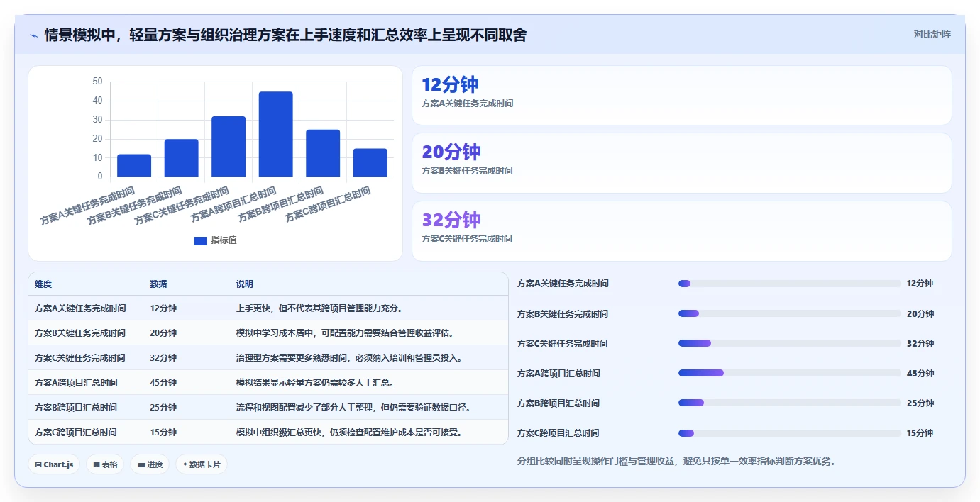Click the note starting 模拟中学习成本居中
Image resolution: width=980 pixels, height=502 pixels.
click(x=345, y=333)
